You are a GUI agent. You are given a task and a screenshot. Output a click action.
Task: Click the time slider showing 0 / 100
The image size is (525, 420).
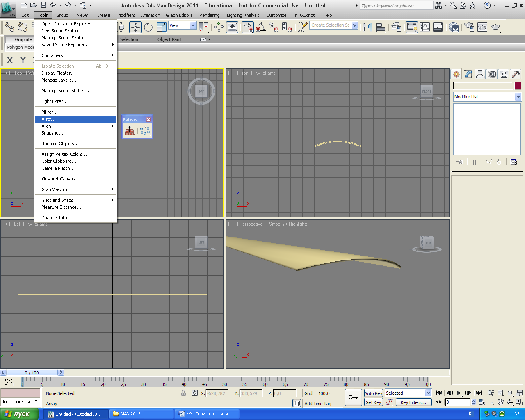(x=32, y=372)
